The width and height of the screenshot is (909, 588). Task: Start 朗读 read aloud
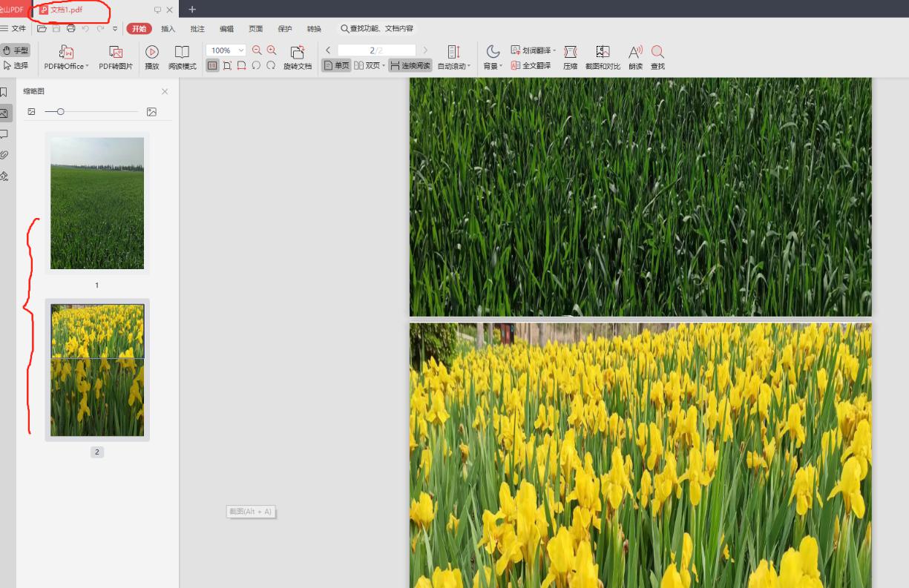[635, 58]
